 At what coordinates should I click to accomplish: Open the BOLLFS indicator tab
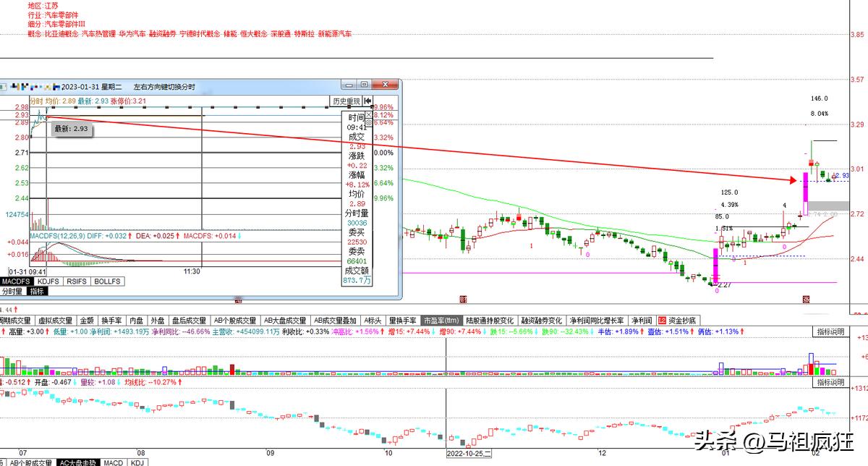(x=108, y=281)
